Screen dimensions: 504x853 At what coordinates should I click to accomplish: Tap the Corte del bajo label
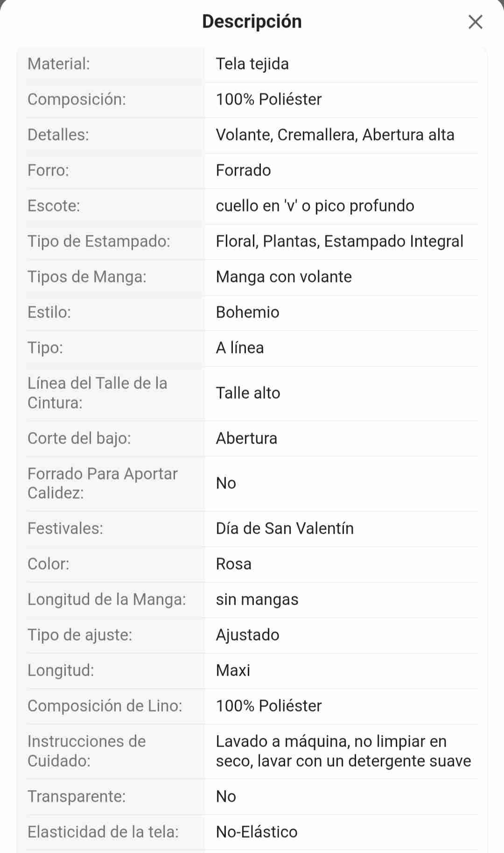79,438
